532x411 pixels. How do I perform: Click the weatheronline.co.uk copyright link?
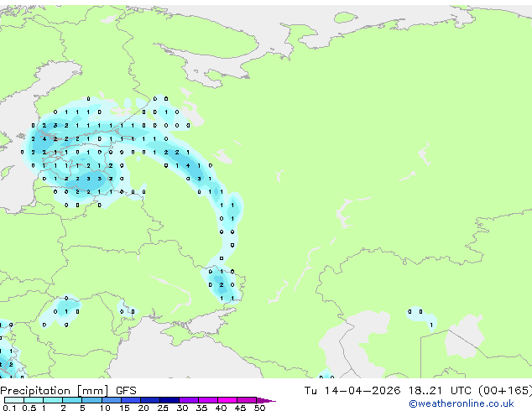tap(462, 403)
